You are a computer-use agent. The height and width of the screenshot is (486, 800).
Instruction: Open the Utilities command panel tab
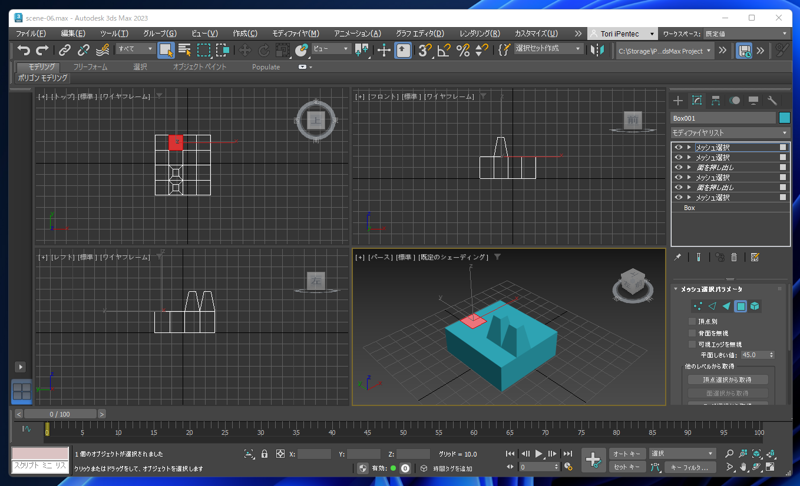[772, 100]
